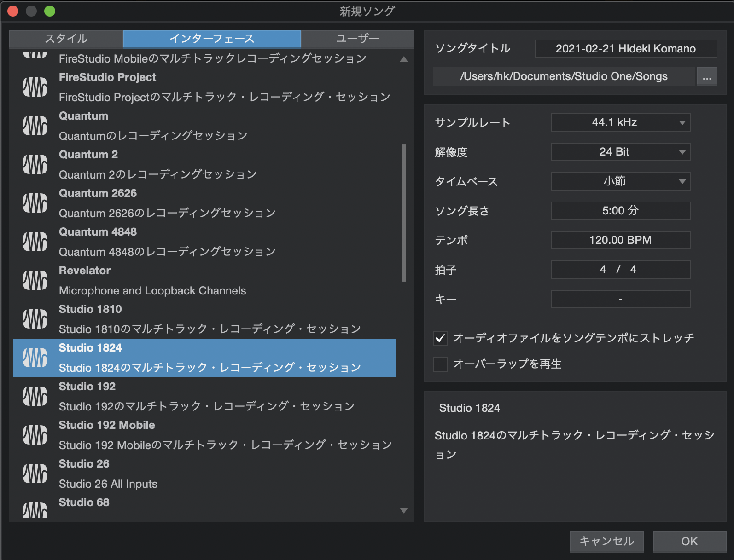Screen dimensions: 734x560
Task: Click the list scroll-down arrow
Action: click(x=404, y=510)
